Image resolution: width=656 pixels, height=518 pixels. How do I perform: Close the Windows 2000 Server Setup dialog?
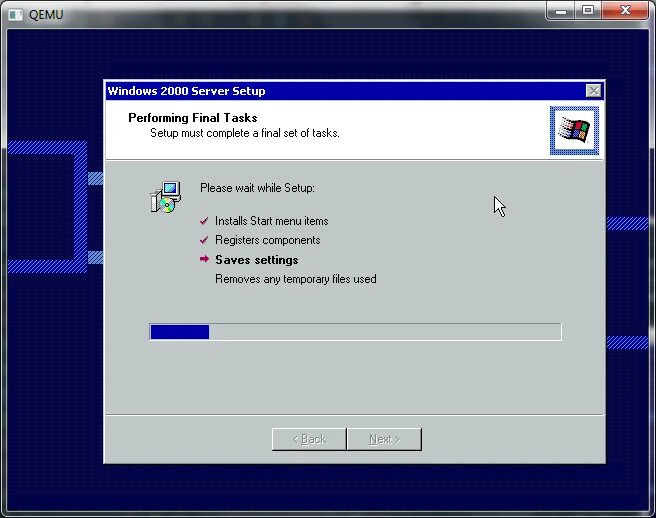[593, 91]
